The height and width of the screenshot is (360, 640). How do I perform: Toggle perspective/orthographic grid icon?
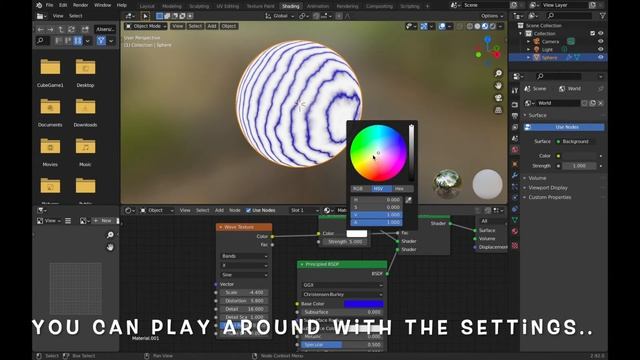tap(498, 110)
